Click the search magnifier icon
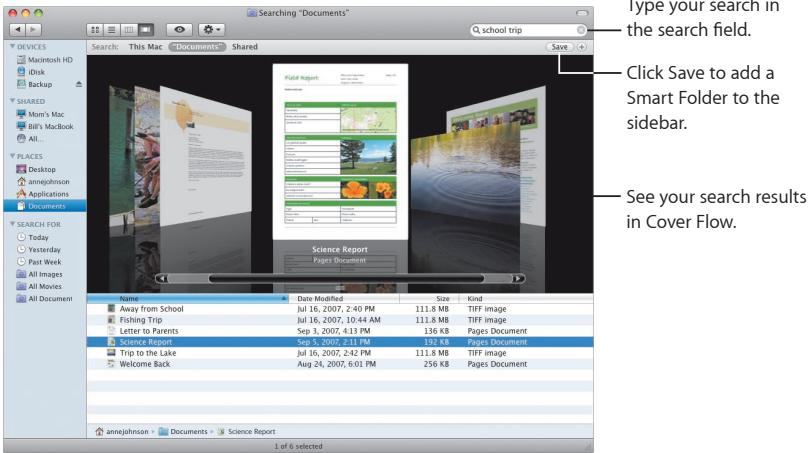Viewport: 809px width, 453px height. tap(476, 30)
